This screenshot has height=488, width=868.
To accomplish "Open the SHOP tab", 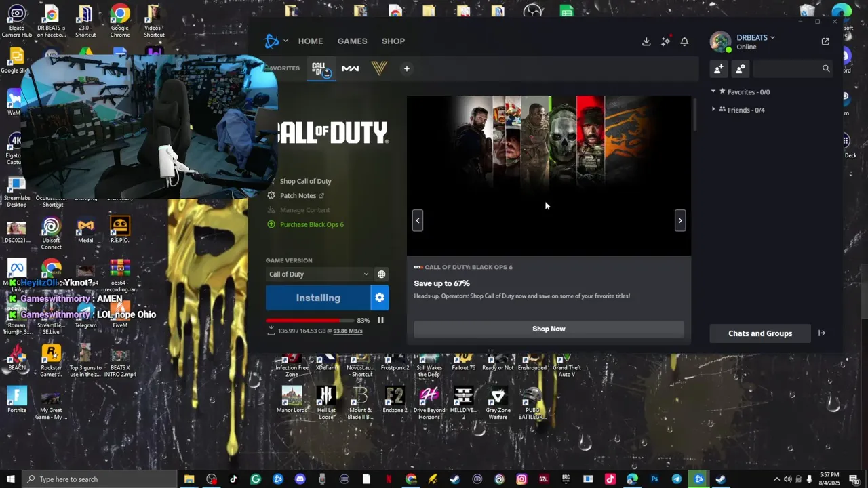I will 393,41.
